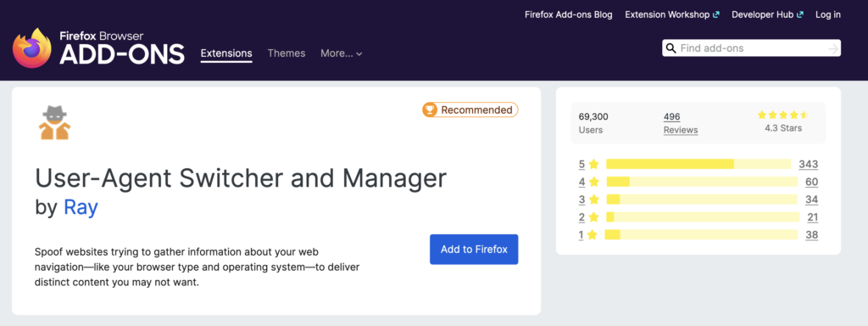
Task: Click the Recommended badge label
Action: pos(476,110)
